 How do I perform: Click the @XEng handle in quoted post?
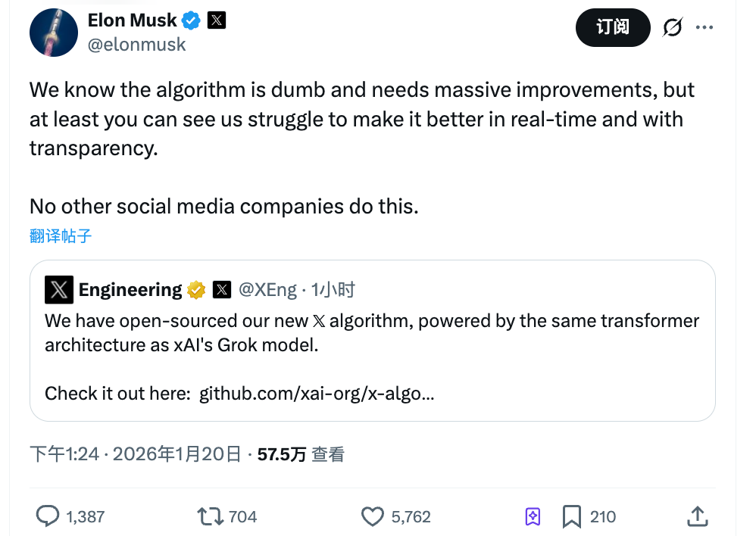tap(267, 290)
